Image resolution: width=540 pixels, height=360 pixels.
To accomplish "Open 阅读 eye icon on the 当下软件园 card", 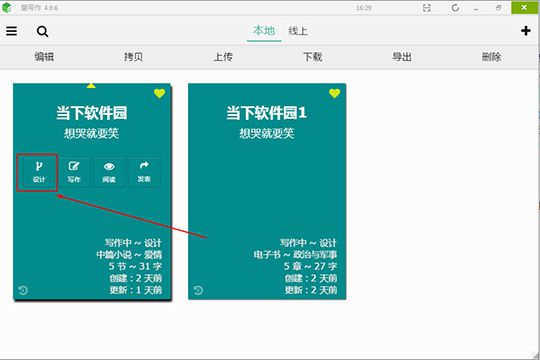I will click(x=109, y=172).
